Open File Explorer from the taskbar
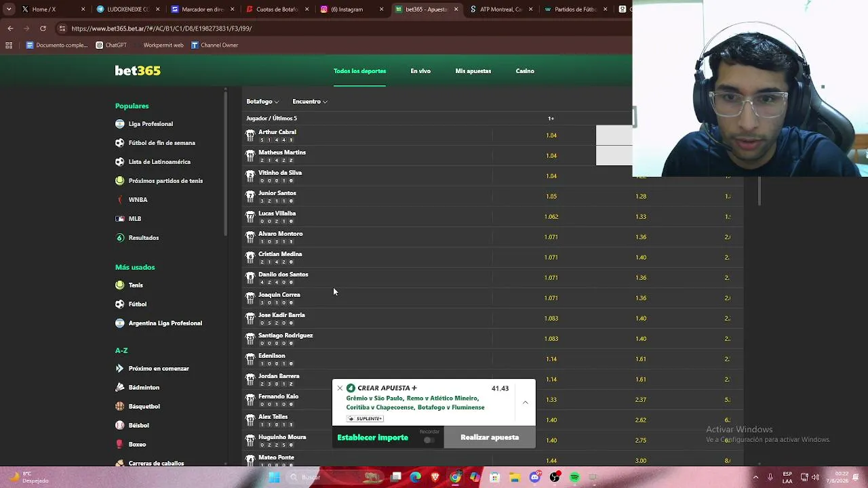Image resolution: width=868 pixels, height=488 pixels. click(x=515, y=477)
